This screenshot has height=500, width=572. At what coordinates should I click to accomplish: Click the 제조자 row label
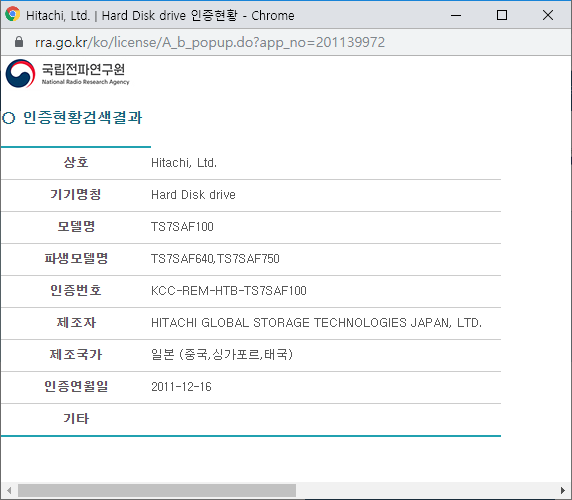76,322
